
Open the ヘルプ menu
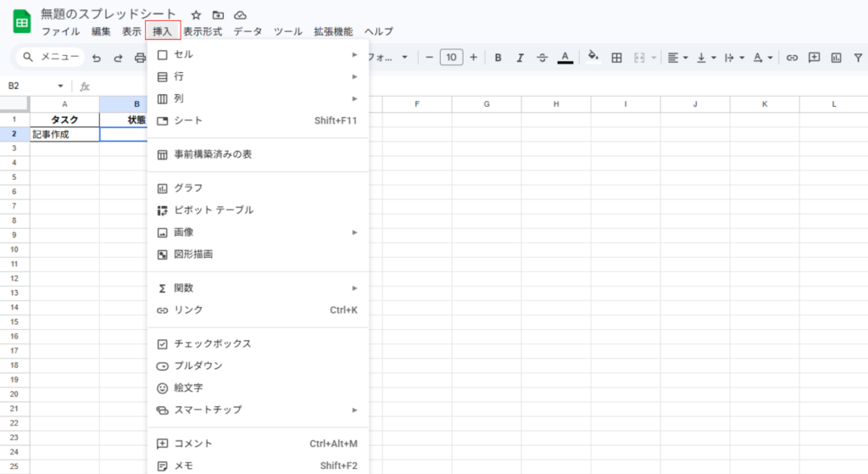pos(379,31)
